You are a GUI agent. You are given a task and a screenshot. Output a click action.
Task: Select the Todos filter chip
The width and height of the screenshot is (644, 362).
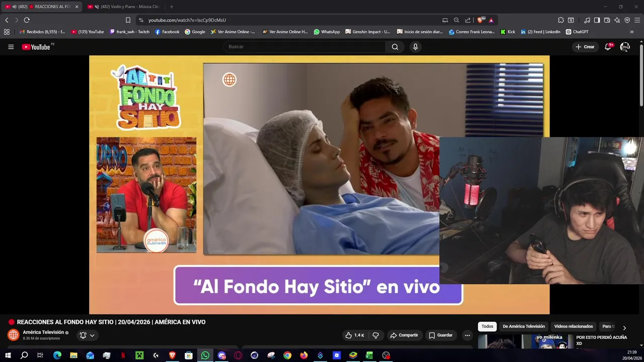point(487,326)
